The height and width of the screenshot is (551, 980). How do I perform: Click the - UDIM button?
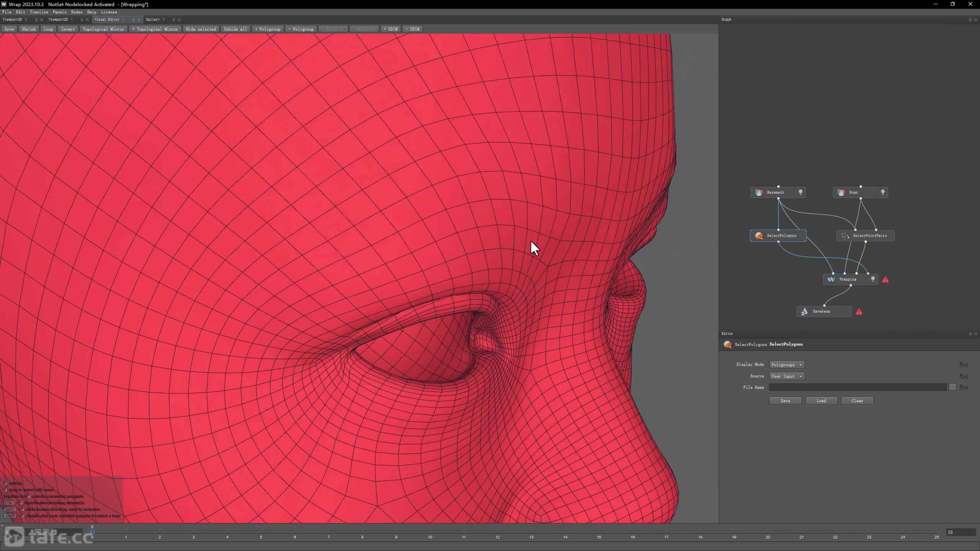412,29
